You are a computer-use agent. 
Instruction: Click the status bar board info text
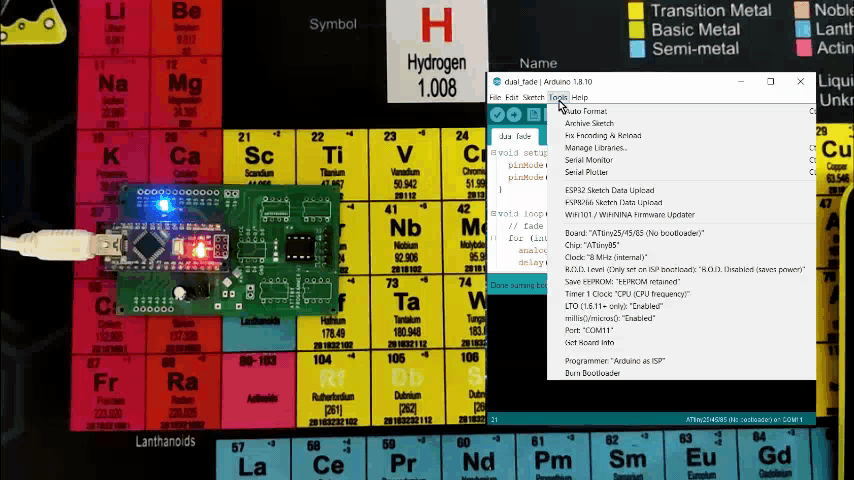[744, 420]
